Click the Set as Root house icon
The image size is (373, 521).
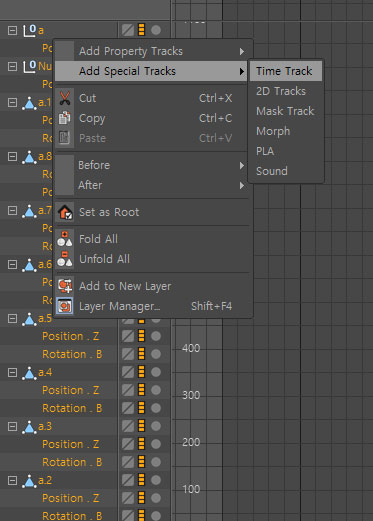[65, 212]
